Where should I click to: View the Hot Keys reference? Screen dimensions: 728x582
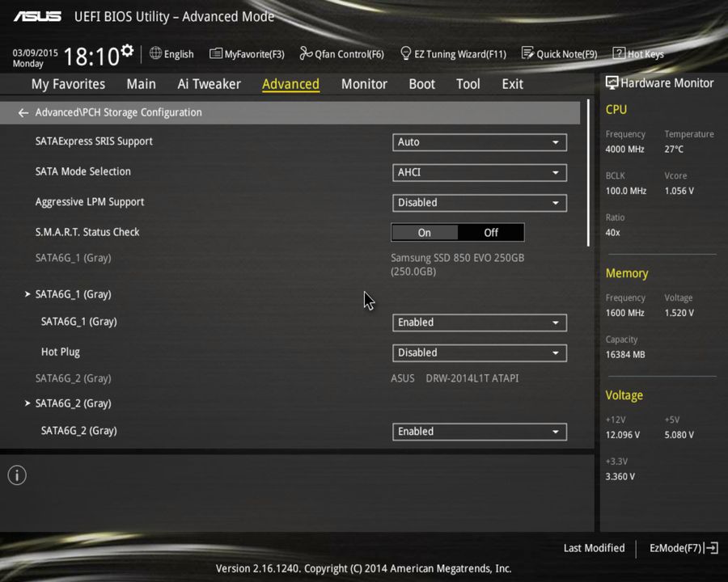pyautogui.click(x=638, y=54)
